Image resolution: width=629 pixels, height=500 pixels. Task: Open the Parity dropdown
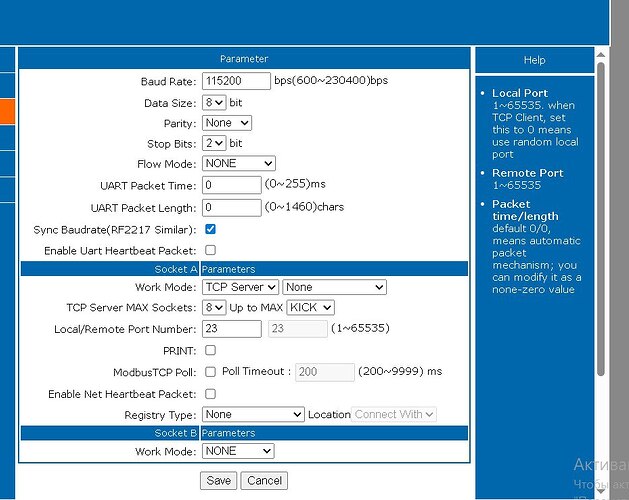pos(226,123)
